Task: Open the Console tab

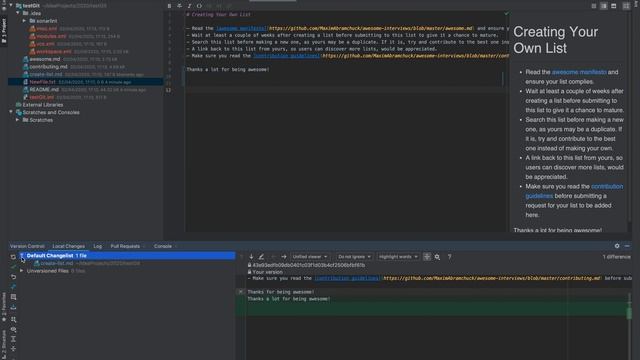Action: tap(163, 246)
